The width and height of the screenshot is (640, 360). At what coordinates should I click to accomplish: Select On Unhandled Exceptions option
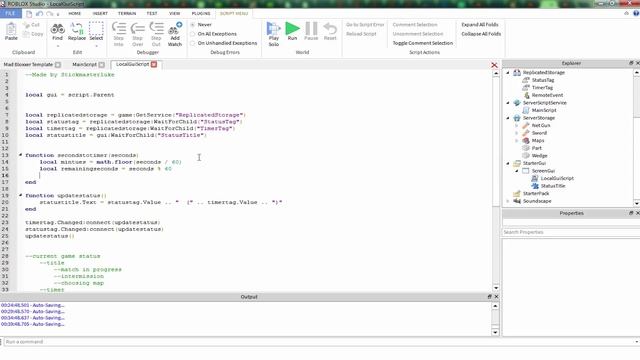point(192,43)
